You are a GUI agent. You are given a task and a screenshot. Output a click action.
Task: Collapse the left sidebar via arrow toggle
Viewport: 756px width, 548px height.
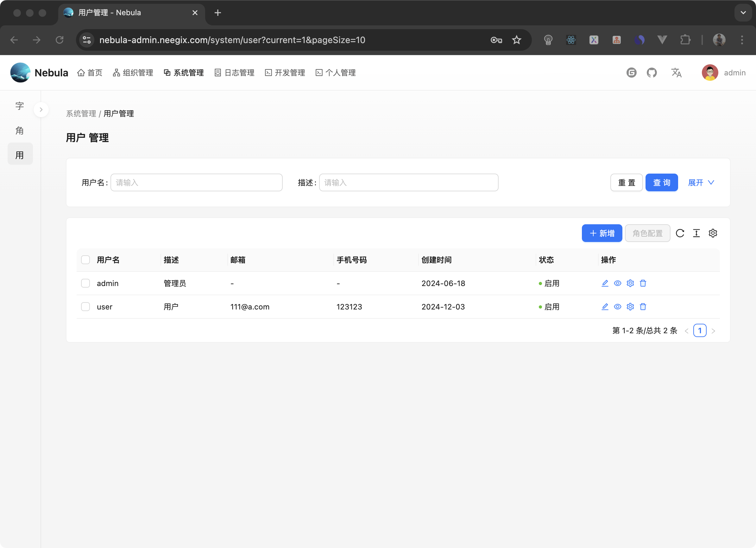click(41, 109)
